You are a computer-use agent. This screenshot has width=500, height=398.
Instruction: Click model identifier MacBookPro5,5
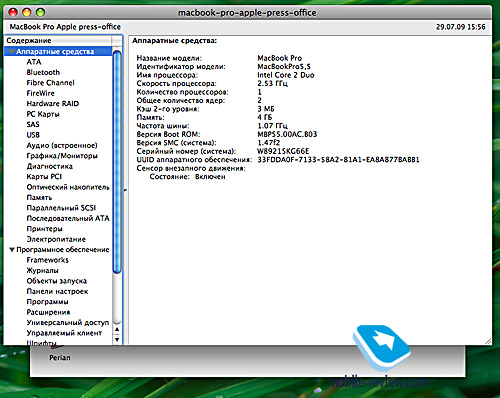coord(284,67)
